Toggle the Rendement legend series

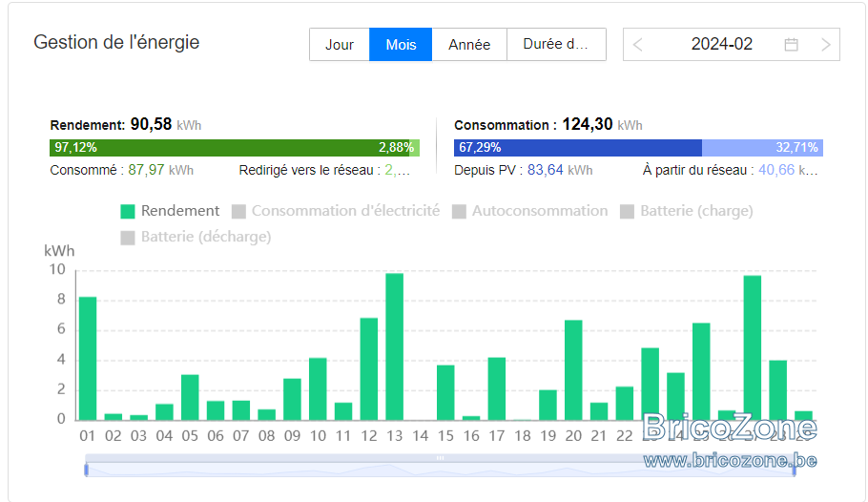click(x=170, y=211)
